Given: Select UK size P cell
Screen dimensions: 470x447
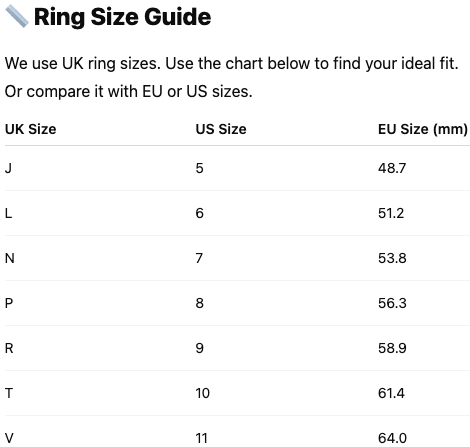Looking at the screenshot, I should coord(9,303).
